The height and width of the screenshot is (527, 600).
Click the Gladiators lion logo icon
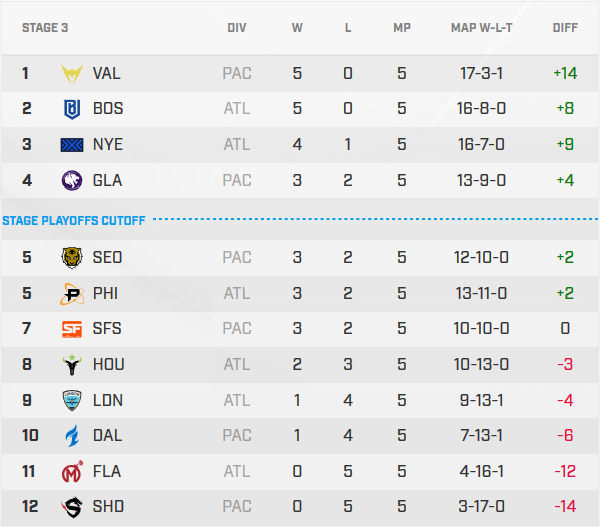coord(73,181)
